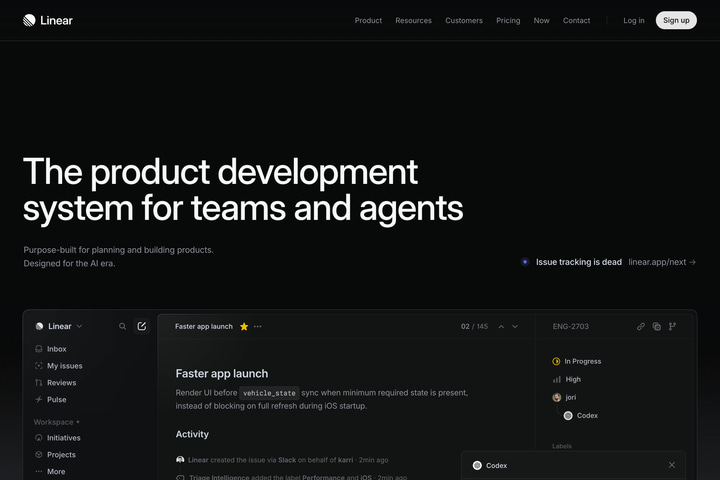Go to previous issue with up chevron

[x=501, y=327]
